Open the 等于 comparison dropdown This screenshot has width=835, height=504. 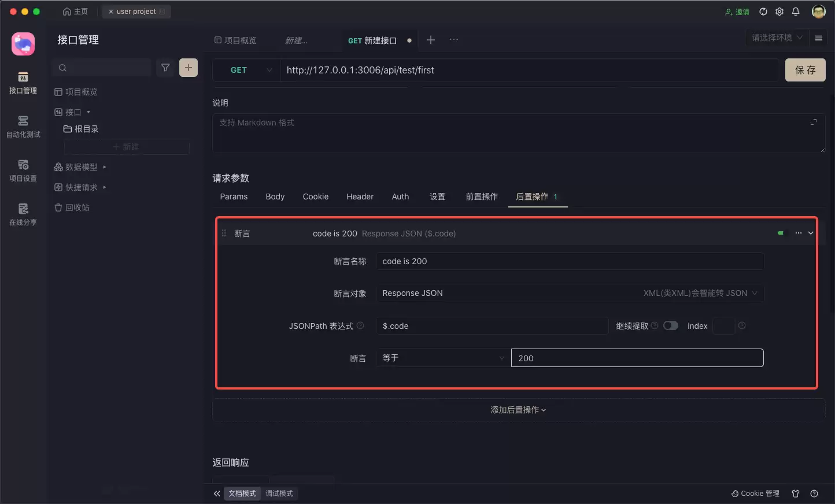tap(444, 358)
